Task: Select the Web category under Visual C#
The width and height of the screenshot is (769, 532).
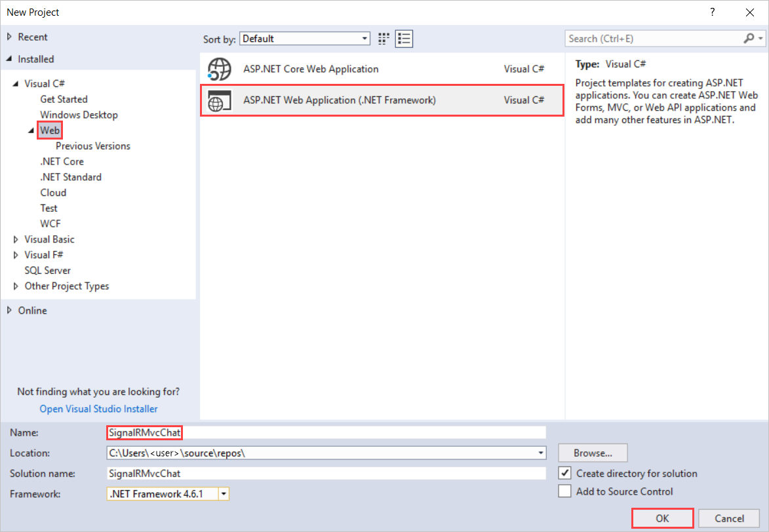Action: tap(49, 130)
